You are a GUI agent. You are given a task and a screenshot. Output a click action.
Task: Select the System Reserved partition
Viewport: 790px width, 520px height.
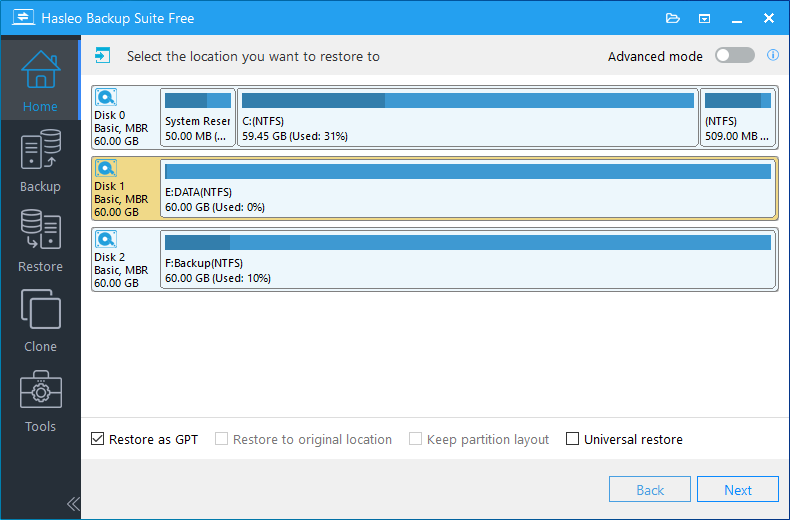click(x=198, y=116)
